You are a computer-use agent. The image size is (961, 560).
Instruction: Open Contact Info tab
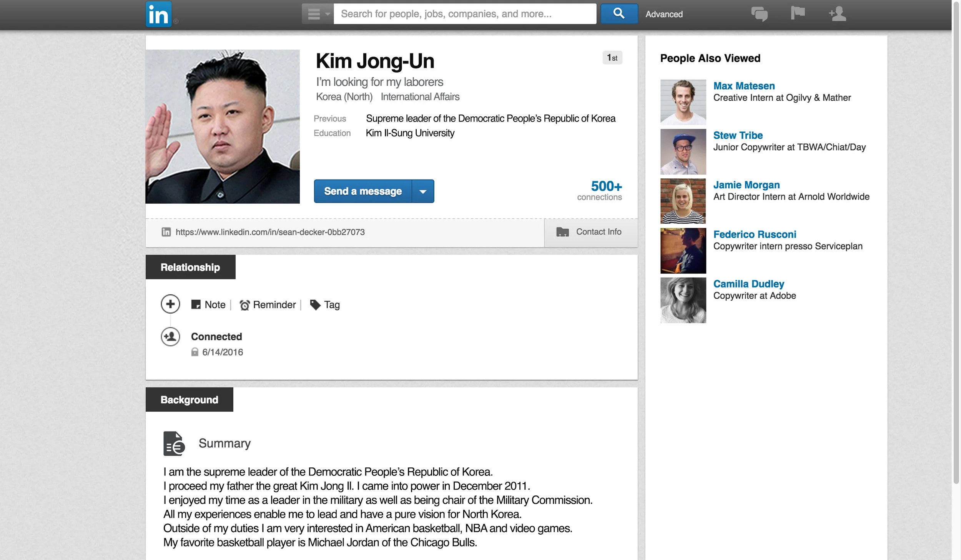point(591,232)
